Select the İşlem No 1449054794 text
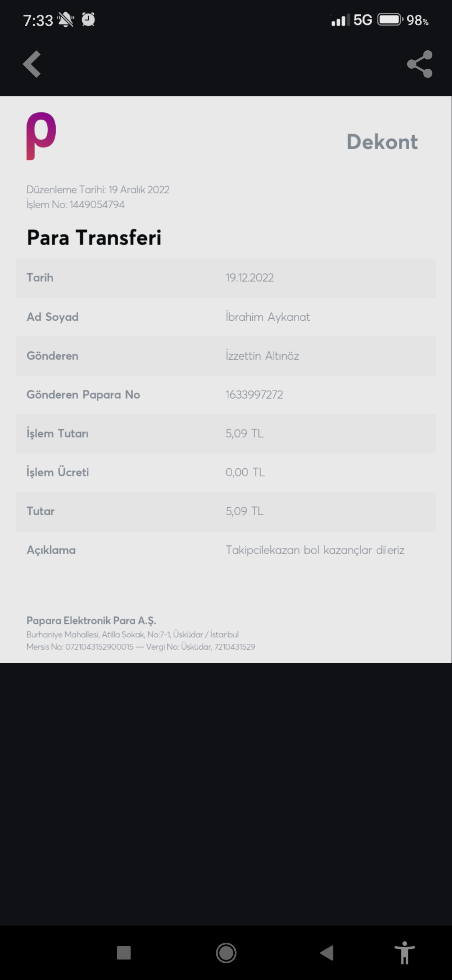Screen dimensions: 452x980 tap(76, 204)
